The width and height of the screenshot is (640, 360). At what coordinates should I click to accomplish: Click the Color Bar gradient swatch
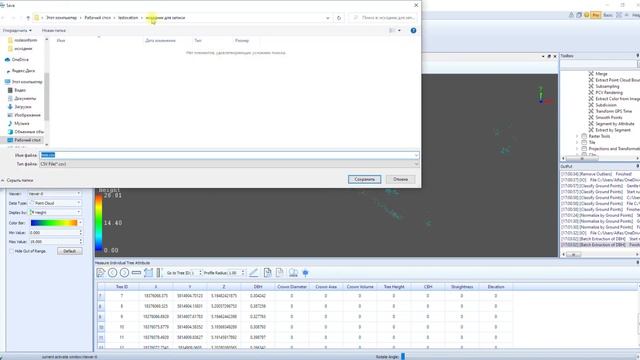54,223
